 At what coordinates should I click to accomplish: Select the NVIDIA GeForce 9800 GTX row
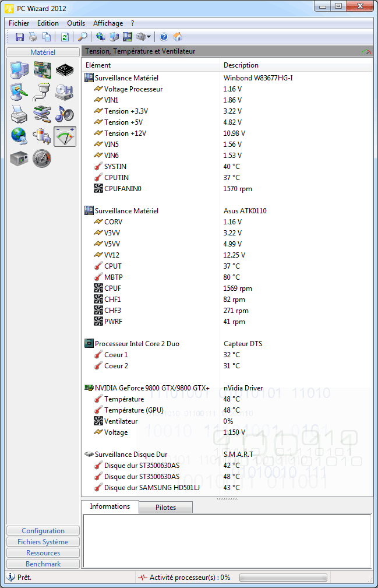pos(227,388)
